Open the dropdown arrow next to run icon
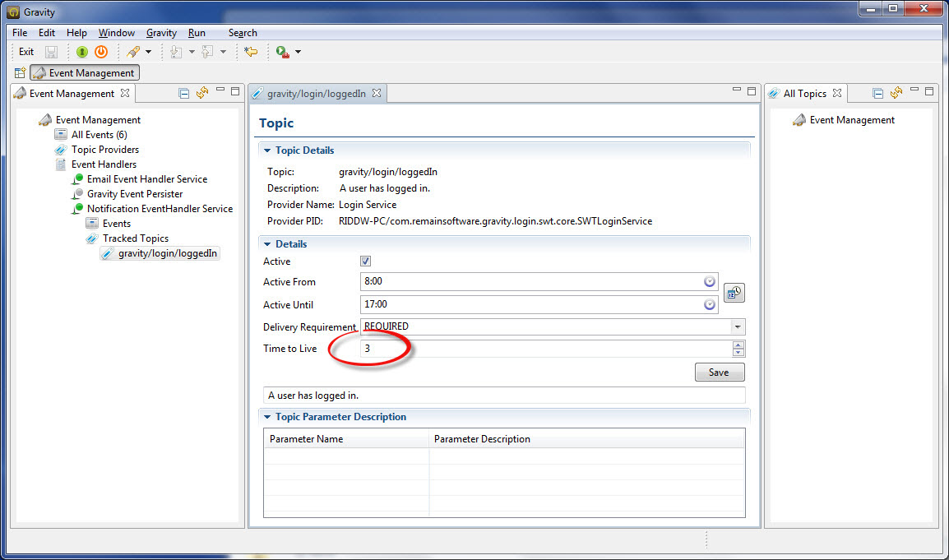The height and width of the screenshot is (560, 949). click(298, 52)
